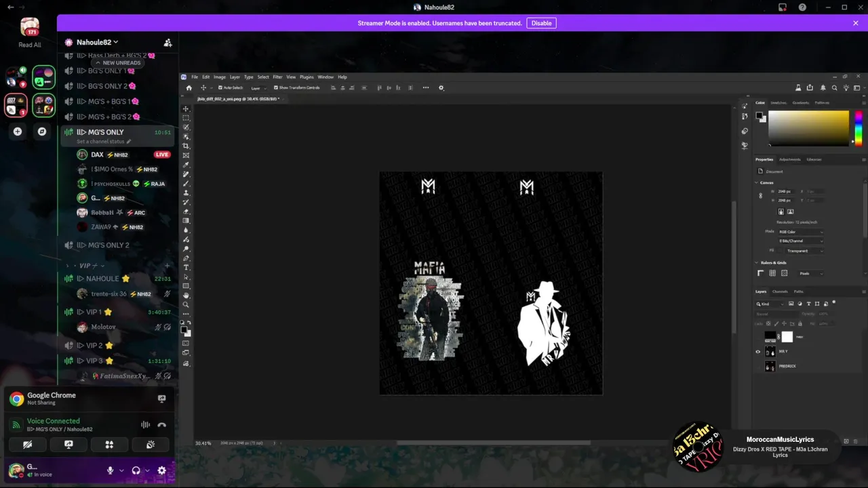Click the Nahoule82 server invite people icon
Screen dimensions: 868x488
167,42
